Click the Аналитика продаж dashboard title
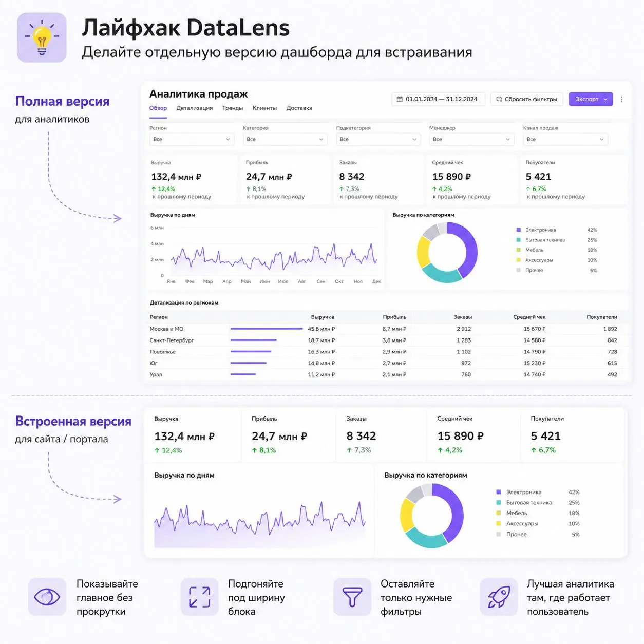Image resolution: width=644 pixels, height=644 pixels. pos(198,94)
